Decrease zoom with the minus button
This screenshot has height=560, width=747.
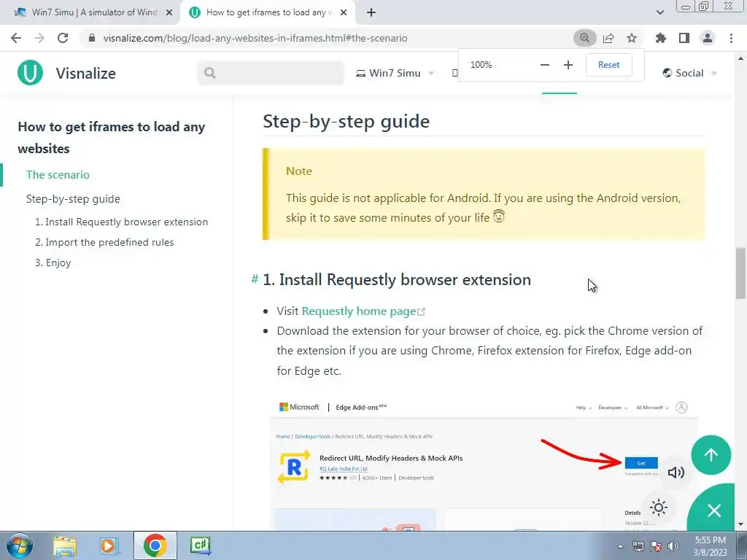[x=545, y=65]
